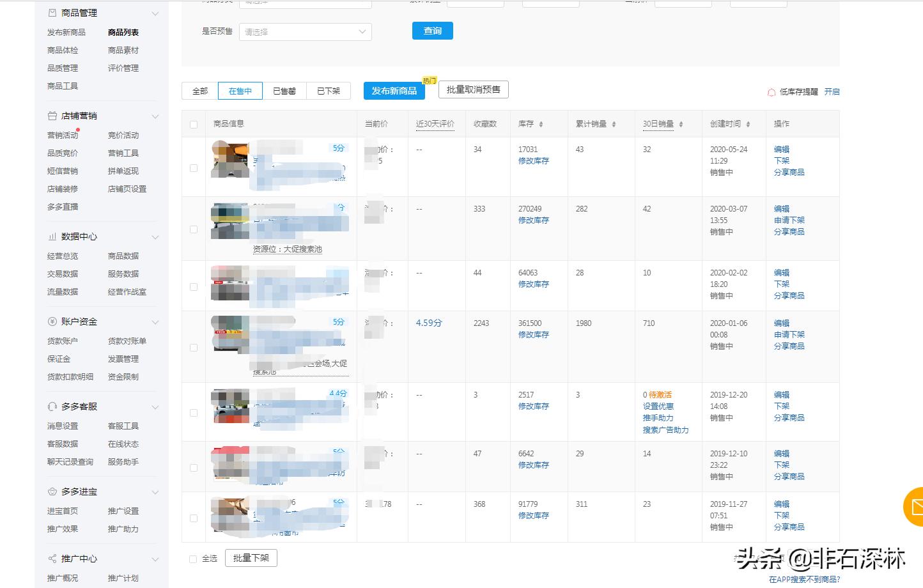Click the 数据中心 chart icon in sidebar
The image size is (923, 588).
52,236
